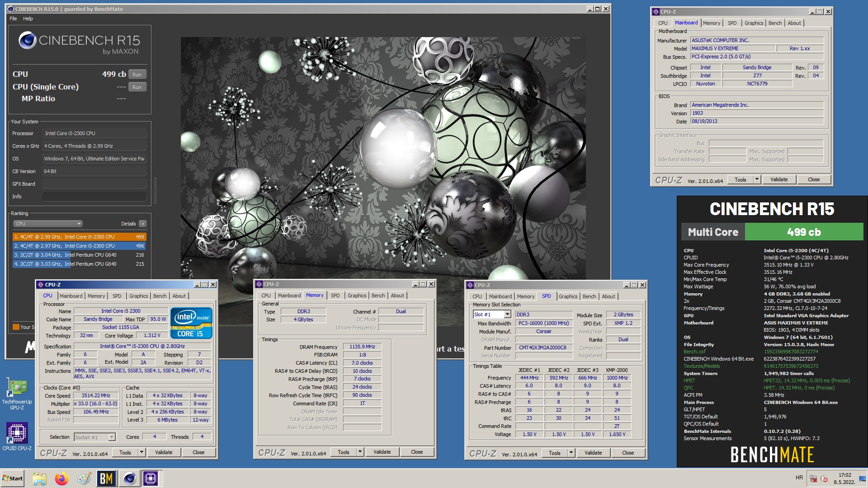Open file explorer folder in taskbar
The image size is (868, 488).
(39, 479)
